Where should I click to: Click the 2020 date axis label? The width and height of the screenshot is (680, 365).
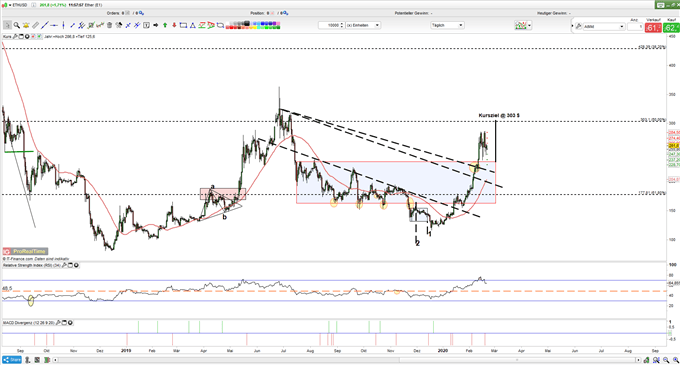pyautogui.click(x=442, y=350)
